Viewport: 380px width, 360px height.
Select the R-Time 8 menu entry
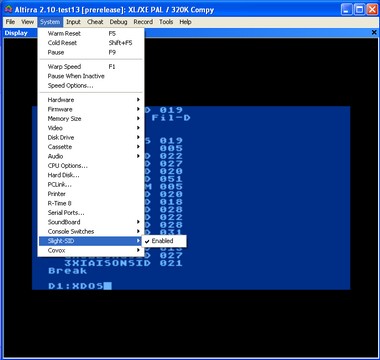pyautogui.click(x=91, y=203)
